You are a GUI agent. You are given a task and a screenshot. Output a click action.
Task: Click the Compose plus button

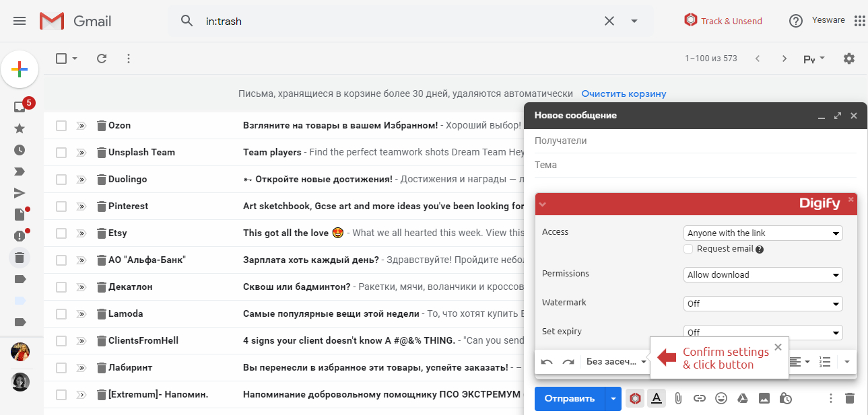20,69
